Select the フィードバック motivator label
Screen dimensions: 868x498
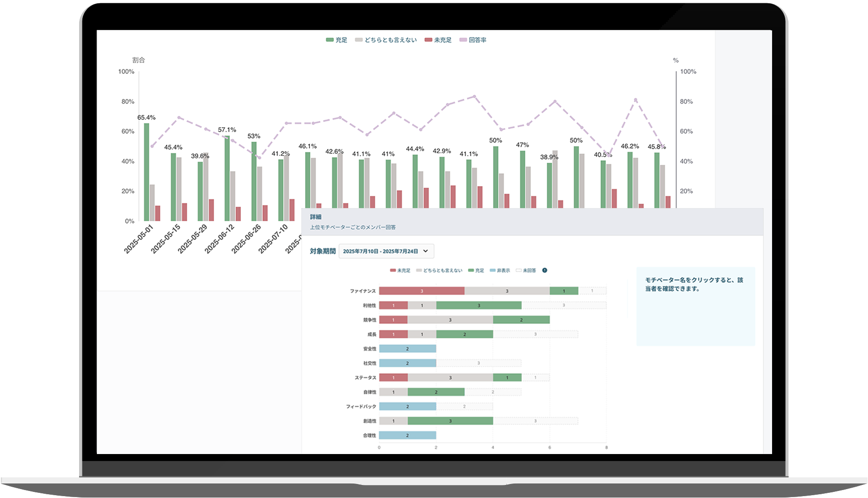click(x=361, y=406)
